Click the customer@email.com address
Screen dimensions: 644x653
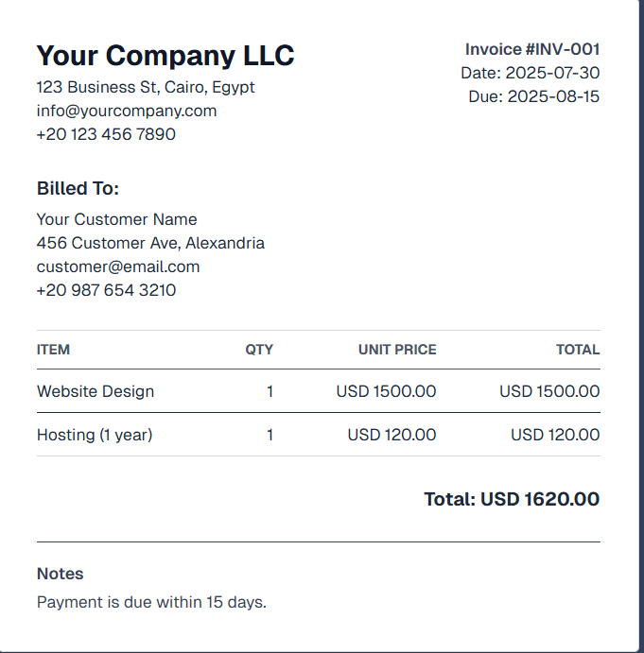pyautogui.click(x=118, y=266)
